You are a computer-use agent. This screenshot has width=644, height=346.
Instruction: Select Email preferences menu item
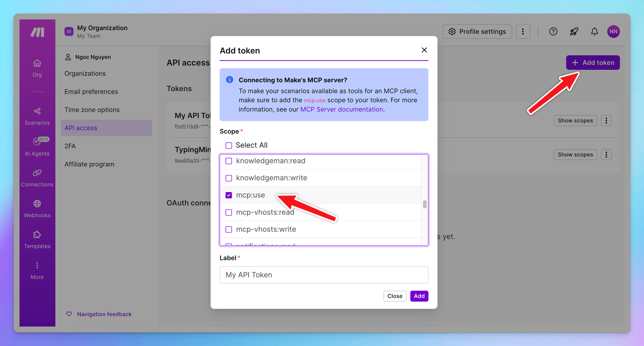pos(91,92)
